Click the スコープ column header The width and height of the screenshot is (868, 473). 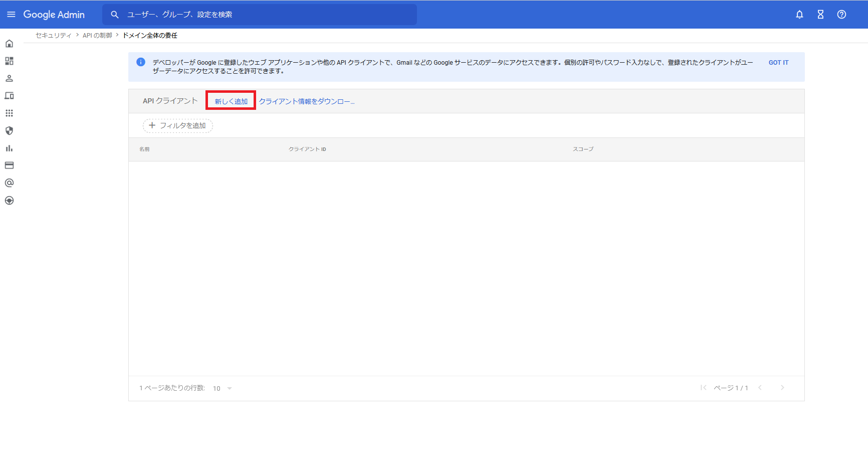[583, 149]
